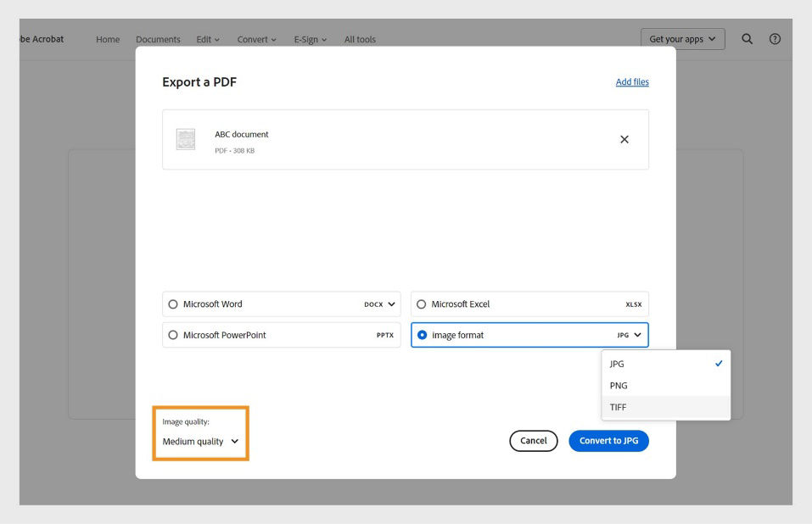The width and height of the screenshot is (812, 524).
Task: Click the Convert to JPG button
Action: pos(608,441)
